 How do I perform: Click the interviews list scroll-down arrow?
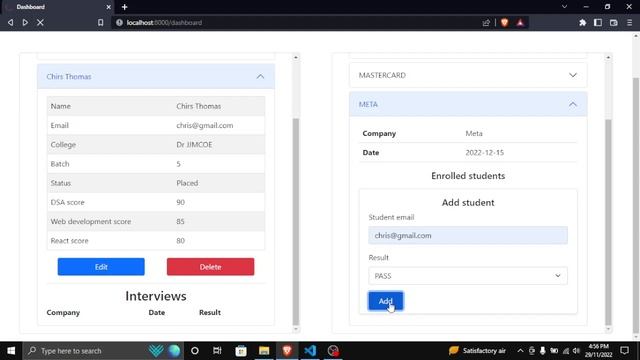click(608, 329)
